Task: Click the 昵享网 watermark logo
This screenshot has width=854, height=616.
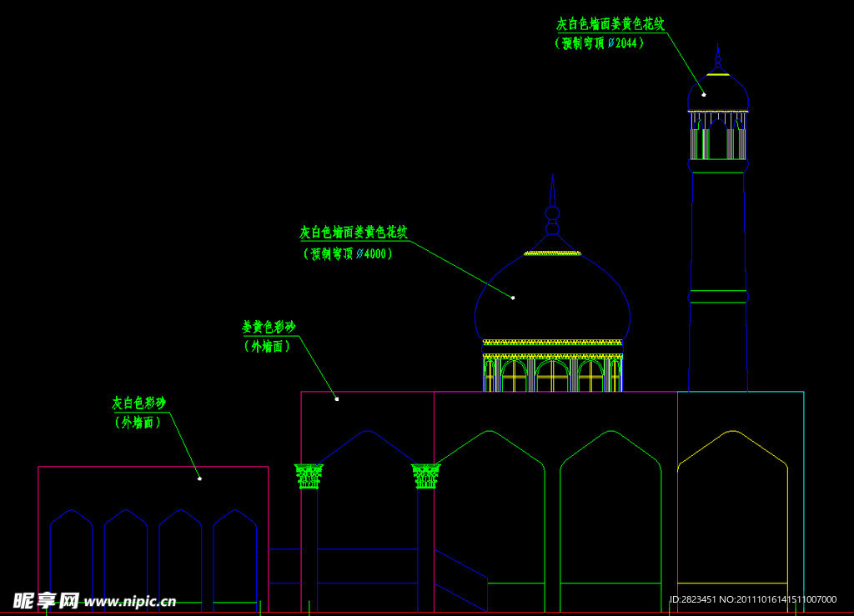Action: (x=46, y=600)
